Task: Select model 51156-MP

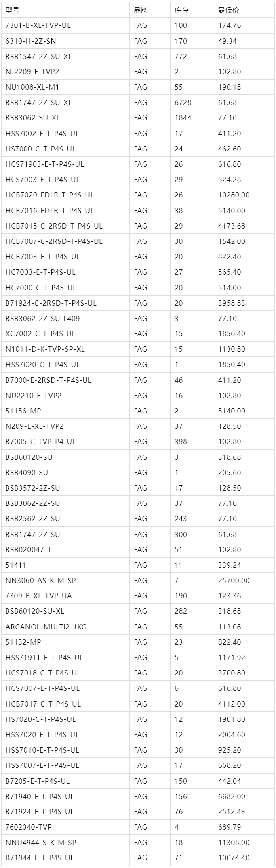Action: (23, 411)
